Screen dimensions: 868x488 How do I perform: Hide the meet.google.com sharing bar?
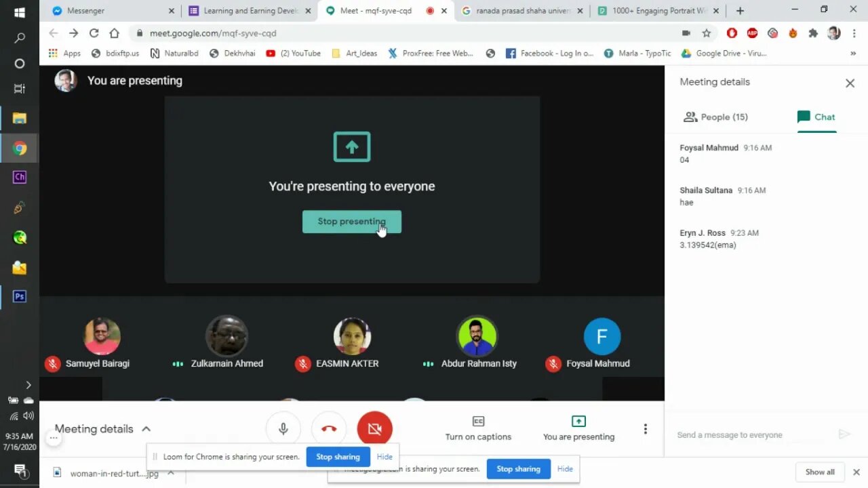[565, 469]
